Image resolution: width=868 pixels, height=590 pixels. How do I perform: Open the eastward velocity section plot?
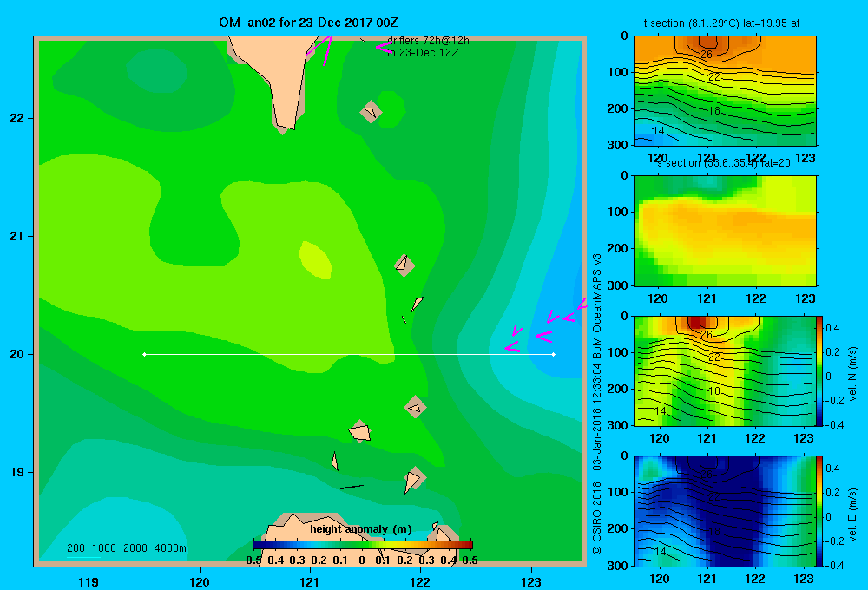(x=725, y=511)
